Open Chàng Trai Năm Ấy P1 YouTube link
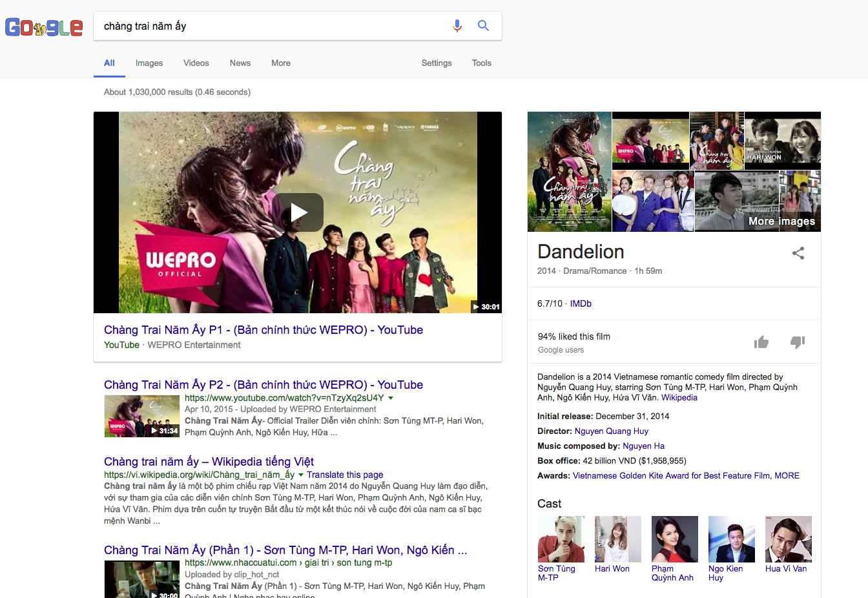The height and width of the screenshot is (598, 868). click(x=263, y=330)
